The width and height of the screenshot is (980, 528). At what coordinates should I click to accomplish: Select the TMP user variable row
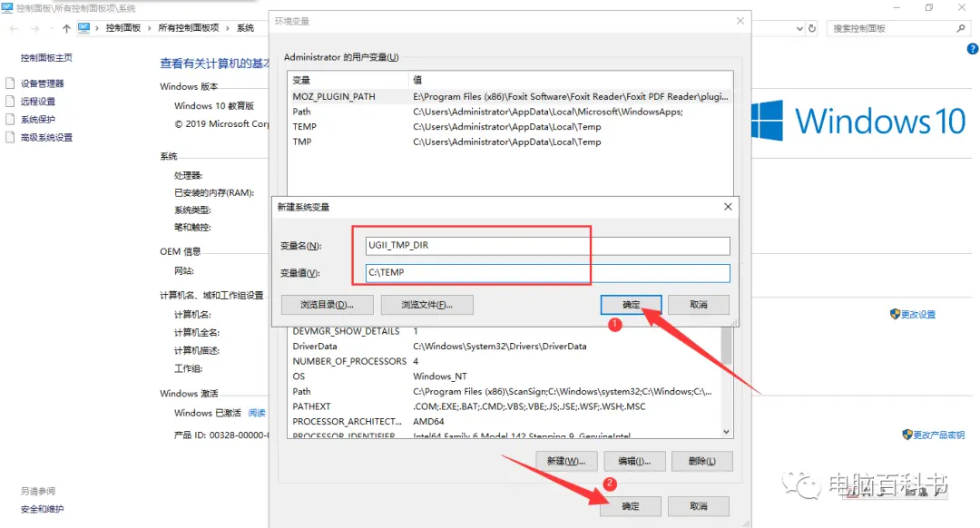[x=510, y=142]
